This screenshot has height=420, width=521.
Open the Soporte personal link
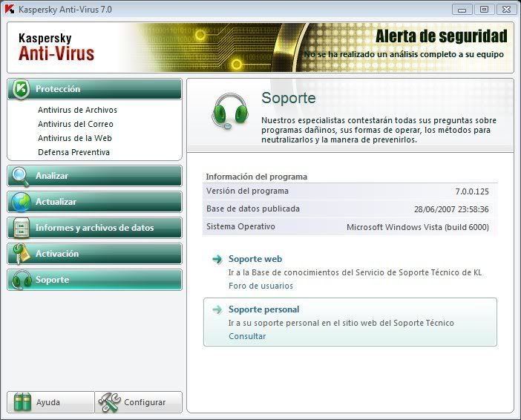263,309
